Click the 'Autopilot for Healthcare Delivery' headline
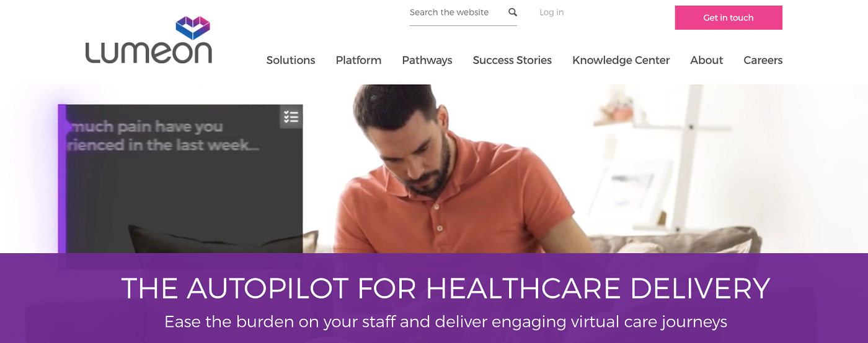The image size is (868, 343). [445, 289]
